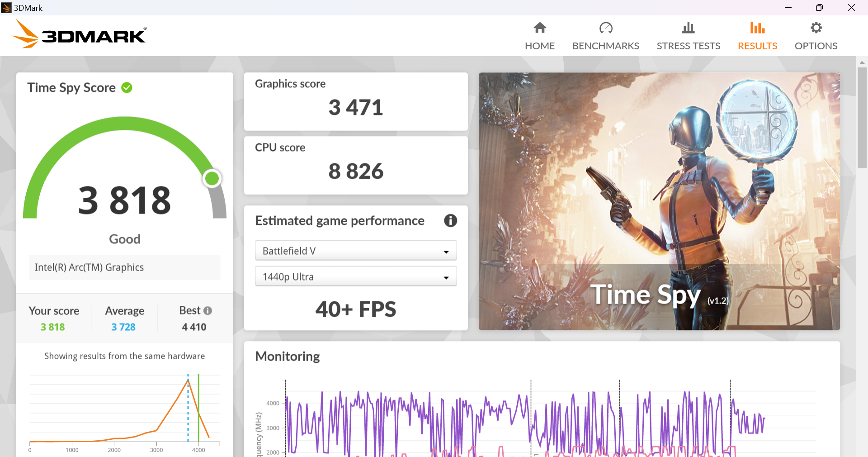Click your score value 3 818
Screen dimensions: 868x457
coord(53,327)
